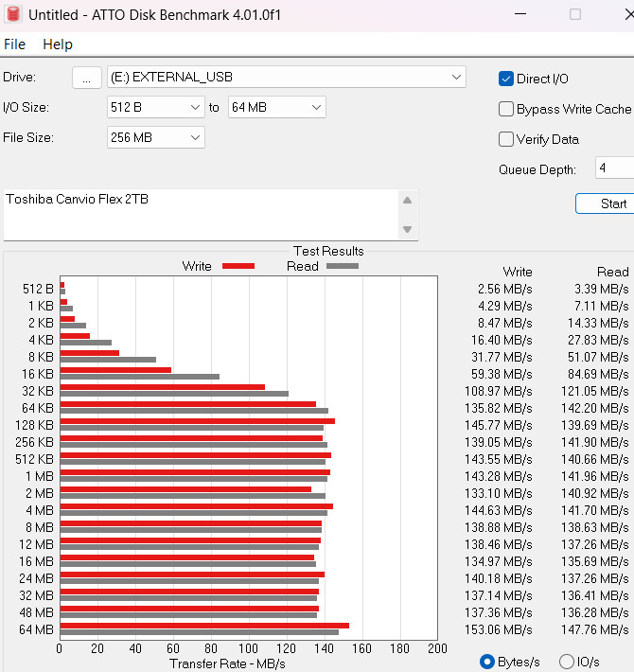Click the 2.56 MB/s write value

pyautogui.click(x=505, y=289)
